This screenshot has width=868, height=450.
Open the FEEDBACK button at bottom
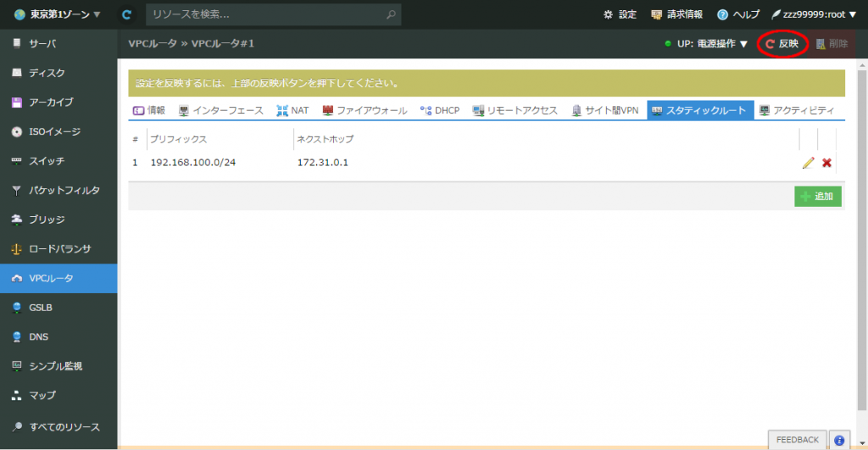point(797,440)
